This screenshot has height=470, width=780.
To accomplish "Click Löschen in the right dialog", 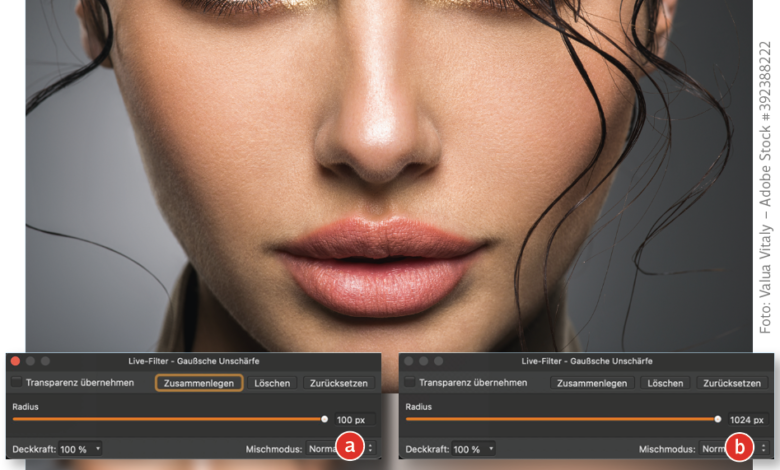I will 665,383.
